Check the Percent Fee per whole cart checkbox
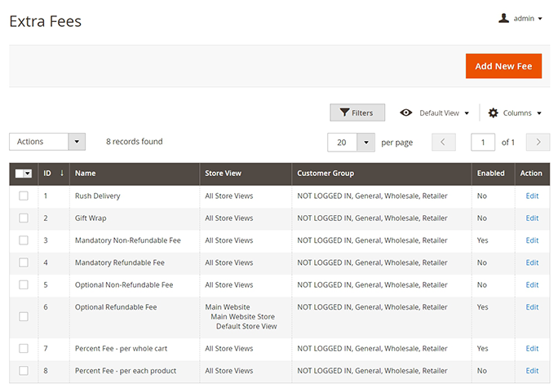Viewport: 558px width, 392px height. click(x=24, y=349)
